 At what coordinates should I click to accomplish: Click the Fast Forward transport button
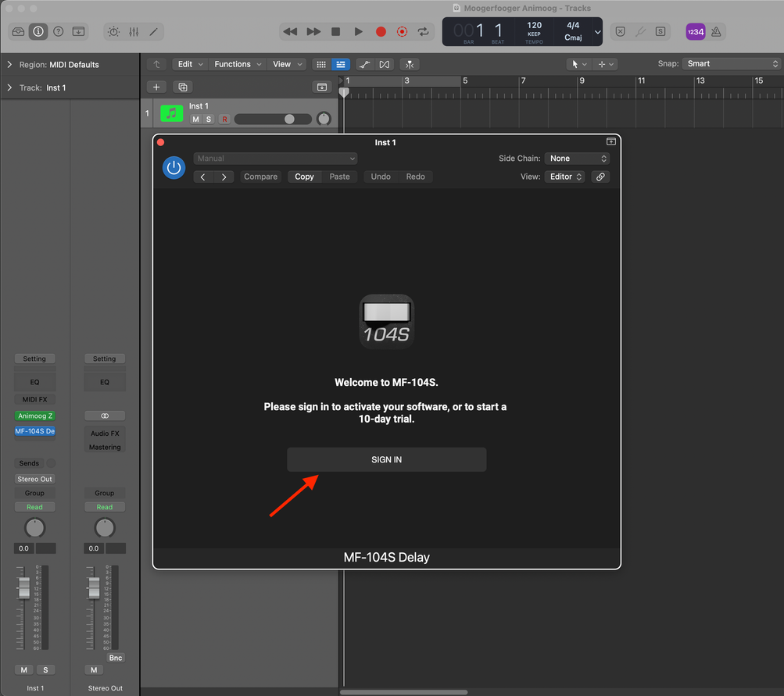[313, 31]
